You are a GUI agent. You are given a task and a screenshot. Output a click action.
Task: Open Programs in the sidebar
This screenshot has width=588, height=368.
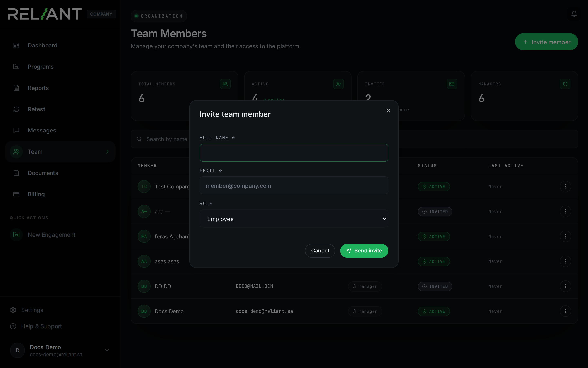(60, 67)
